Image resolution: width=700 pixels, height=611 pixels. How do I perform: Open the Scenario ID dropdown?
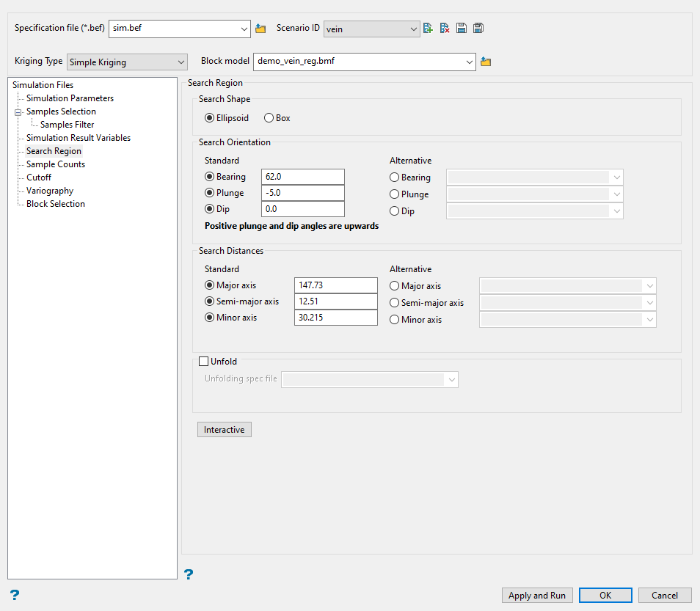[x=415, y=27]
